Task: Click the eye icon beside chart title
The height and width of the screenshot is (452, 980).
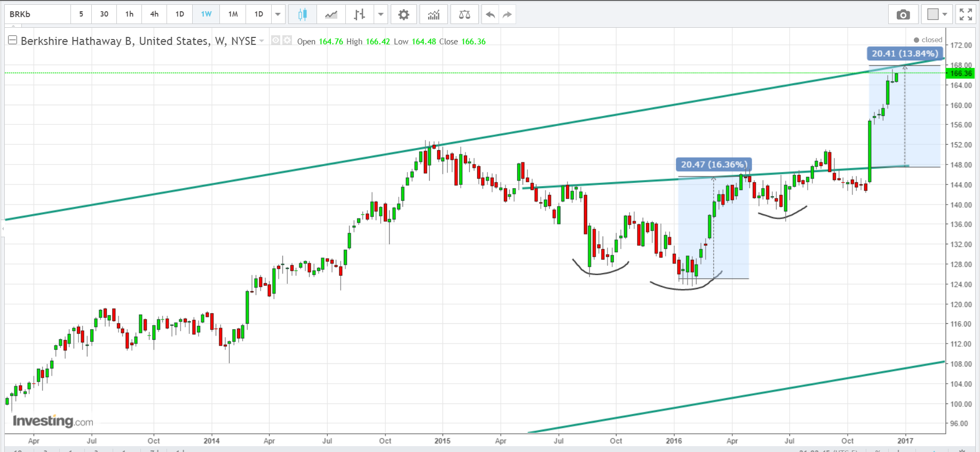Action: pyautogui.click(x=276, y=40)
